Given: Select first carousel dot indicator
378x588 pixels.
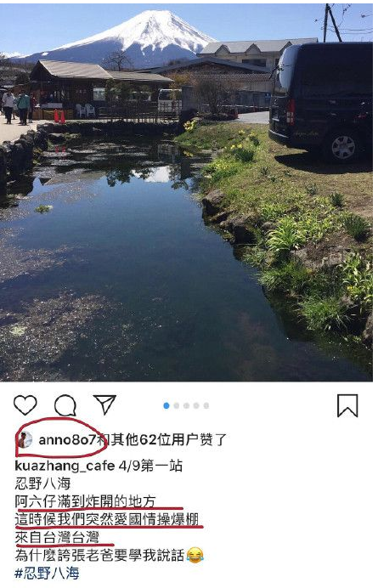Looking at the screenshot, I should (166, 406).
